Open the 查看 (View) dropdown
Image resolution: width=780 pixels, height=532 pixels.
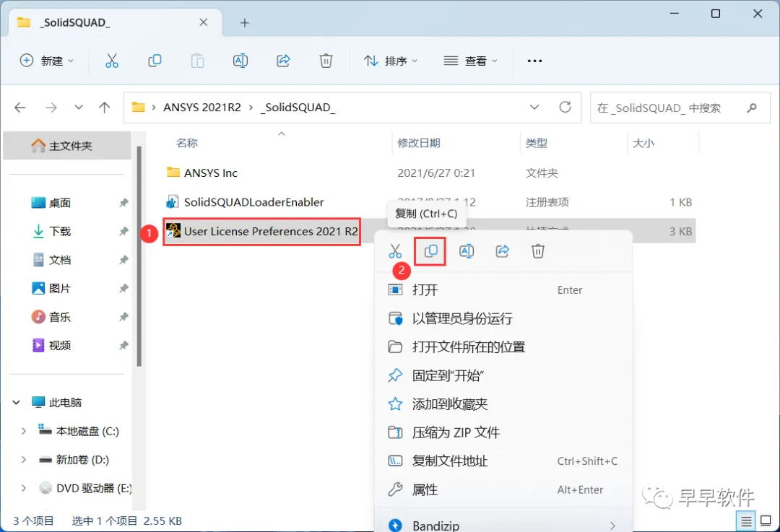click(x=471, y=61)
